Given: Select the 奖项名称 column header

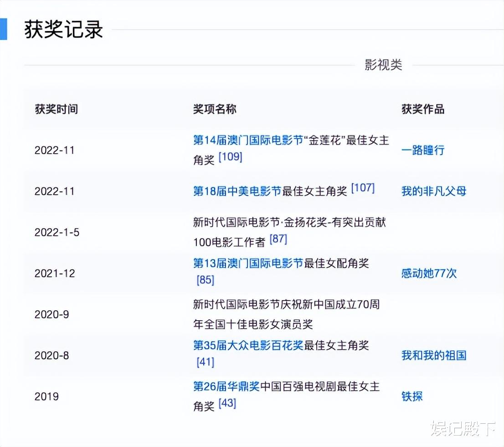Looking at the screenshot, I should (215, 109).
